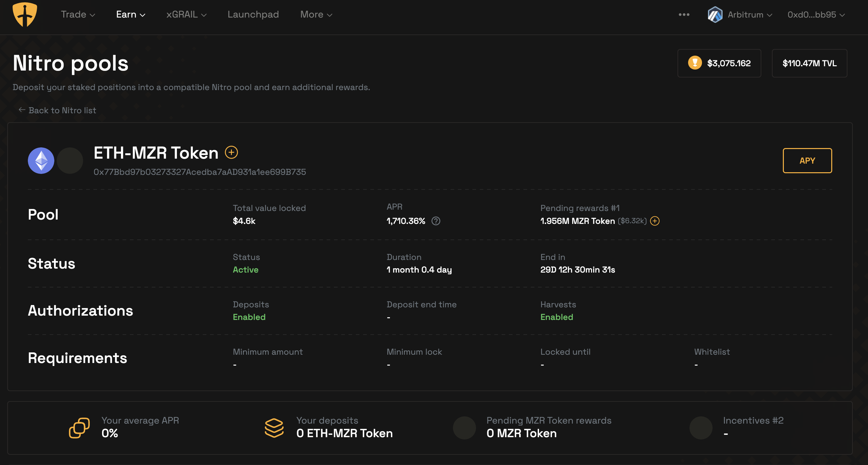The height and width of the screenshot is (465, 868).
Task: Open the xGRAIL dropdown
Action: tap(186, 15)
